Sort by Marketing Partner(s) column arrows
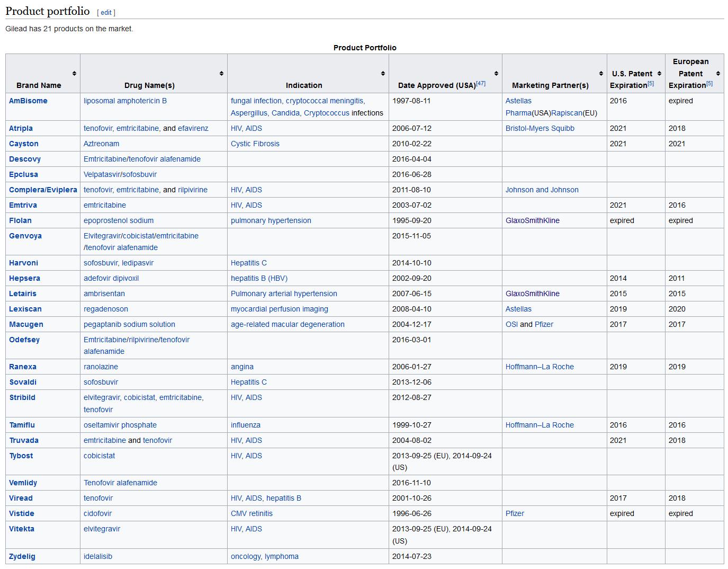The height and width of the screenshot is (569, 728). (x=601, y=74)
